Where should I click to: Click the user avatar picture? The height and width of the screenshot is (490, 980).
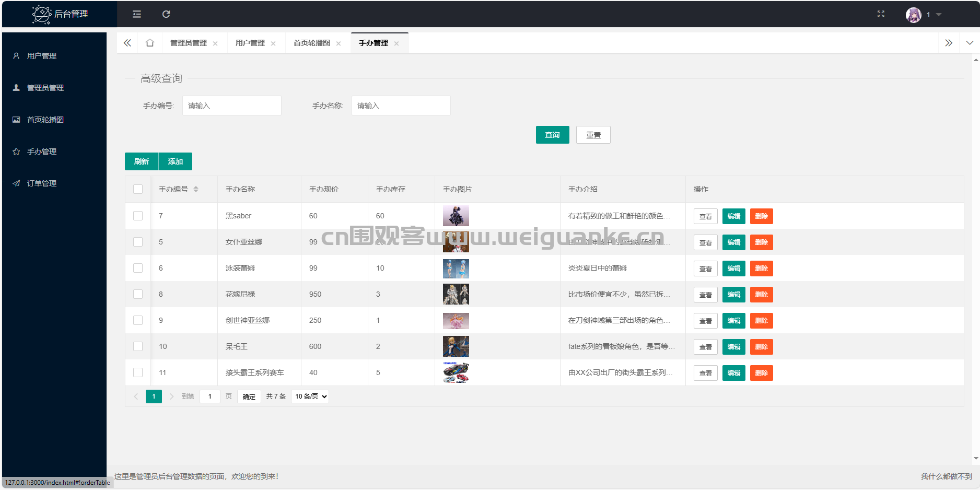[x=914, y=15]
